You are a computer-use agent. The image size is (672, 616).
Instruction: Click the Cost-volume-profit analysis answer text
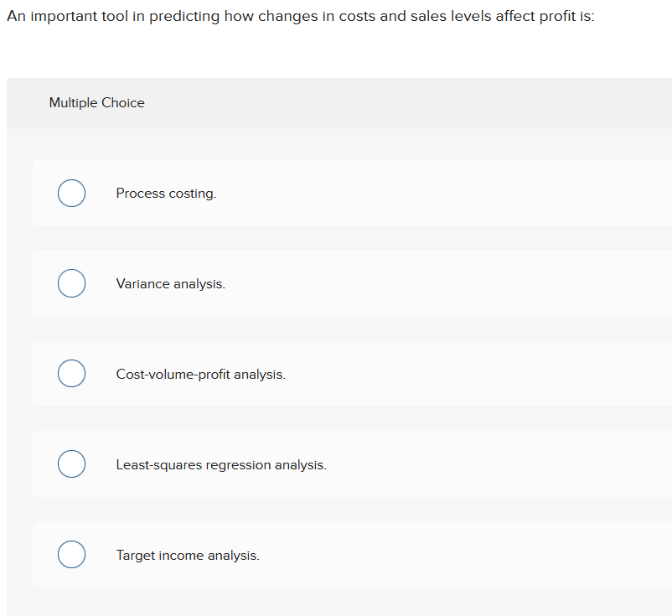pyautogui.click(x=201, y=374)
